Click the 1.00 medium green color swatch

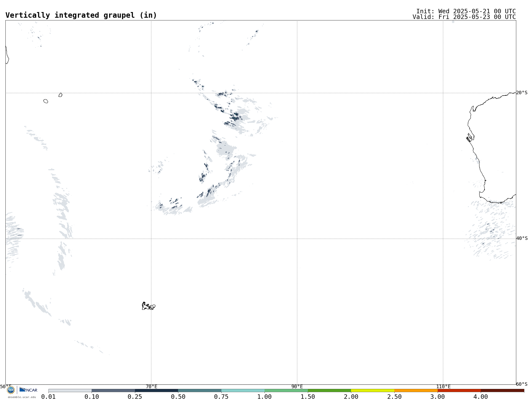[286, 391]
